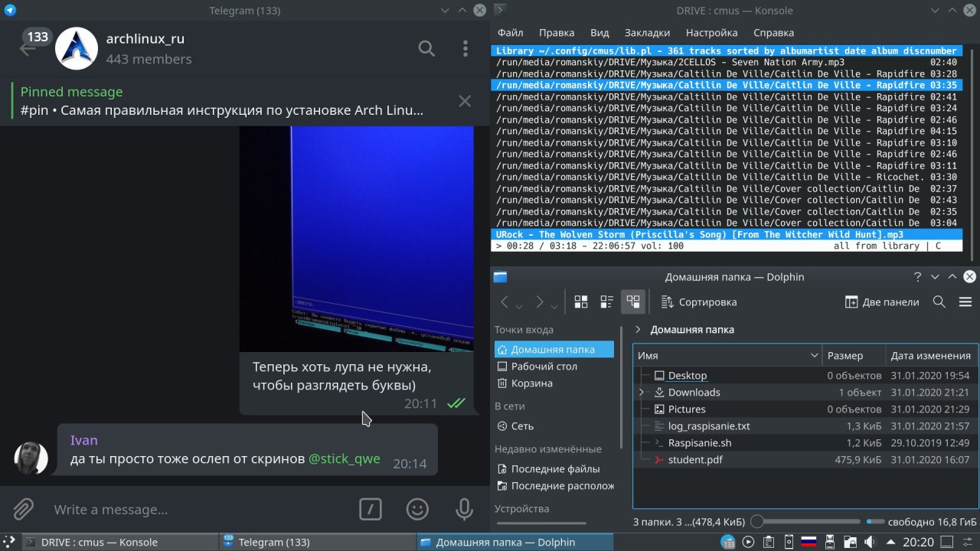
Task: Open Ivan's avatar picture
Action: click(31, 458)
